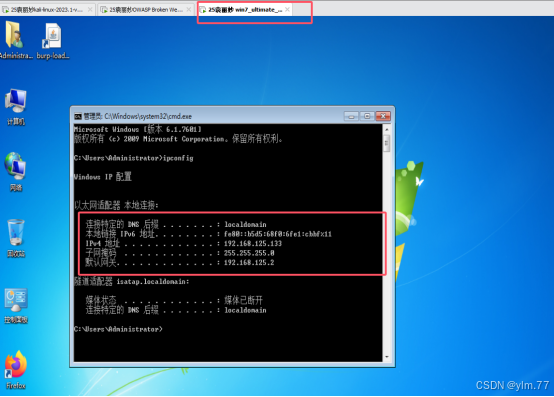Click the cmd vertical scrollbar thumb
Image resolution: width=554 pixels, height=397 pixels.
point(387,143)
